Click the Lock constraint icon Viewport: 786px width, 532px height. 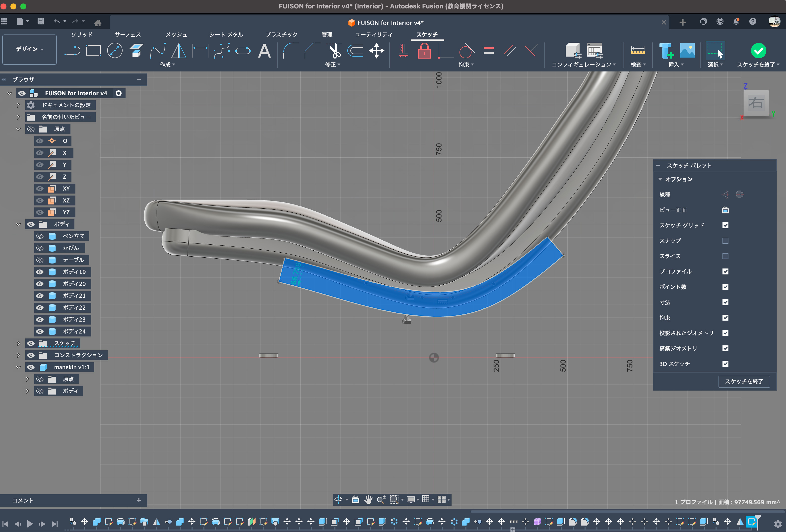pos(424,51)
